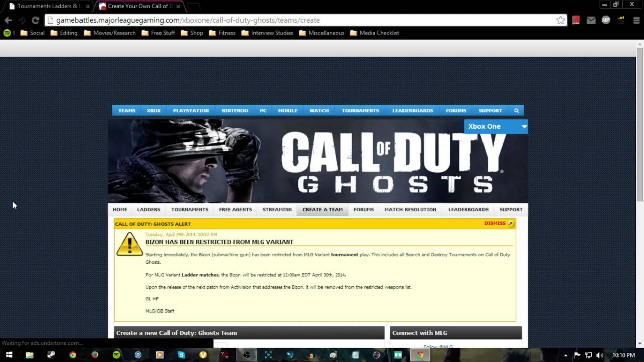Open the Miscellaneous bookmarks folder

coord(322,33)
